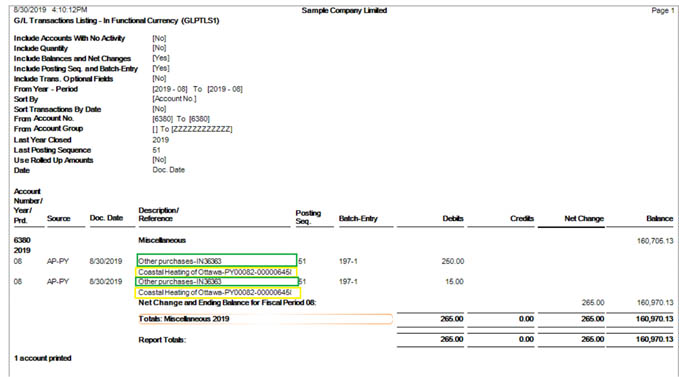The width and height of the screenshot is (679, 377).
Task: Select the G/L Transactions Listing report title
Action: (x=116, y=20)
